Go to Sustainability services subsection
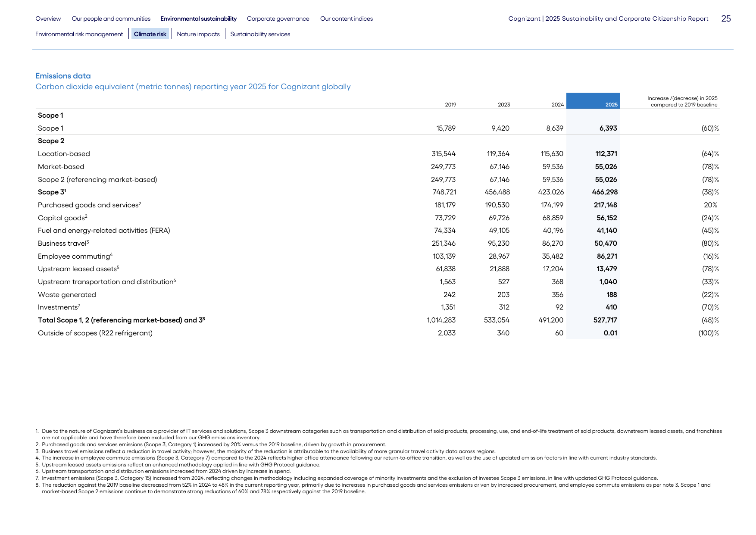756x535 pixels. point(260,34)
